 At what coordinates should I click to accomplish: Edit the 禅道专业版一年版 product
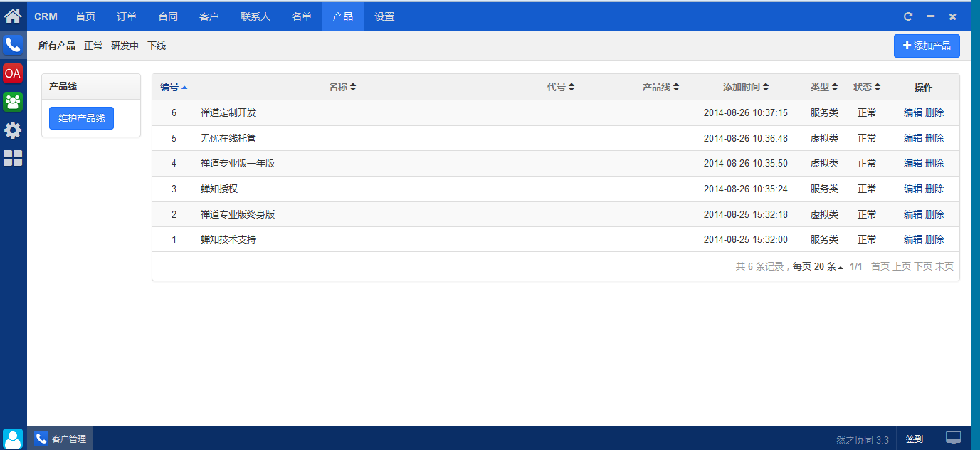coord(913,163)
